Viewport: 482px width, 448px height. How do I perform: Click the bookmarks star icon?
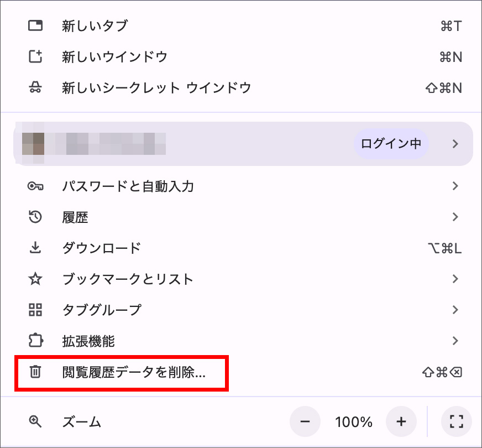(35, 279)
